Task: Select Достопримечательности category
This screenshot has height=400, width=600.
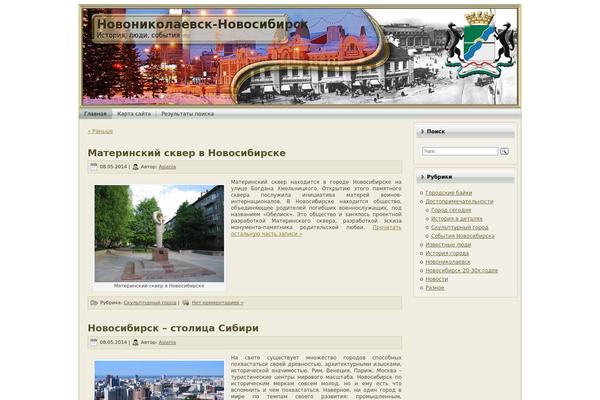Action: 459,201
